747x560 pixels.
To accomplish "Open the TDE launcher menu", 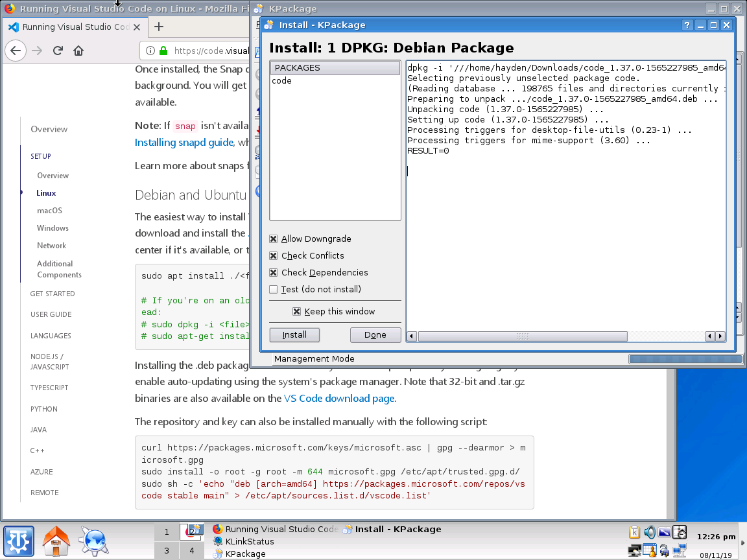I will [x=19, y=541].
